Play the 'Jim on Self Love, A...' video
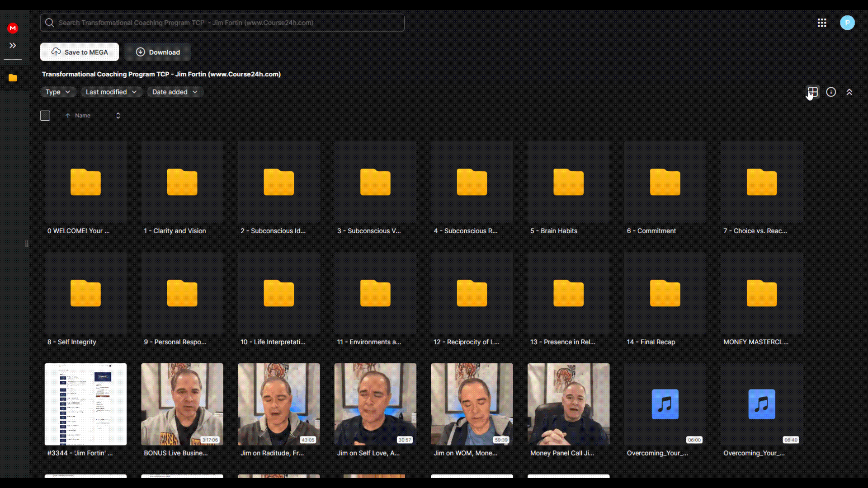This screenshot has height=488, width=868. click(375, 404)
